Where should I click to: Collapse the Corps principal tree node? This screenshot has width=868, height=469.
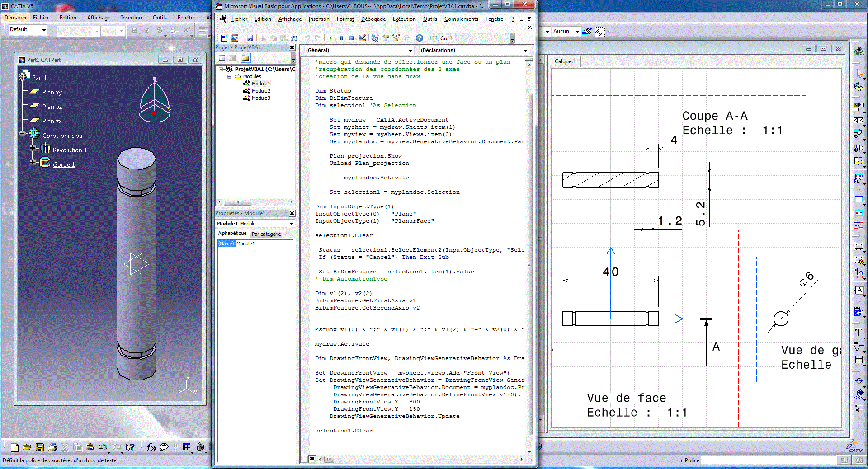coord(23,134)
